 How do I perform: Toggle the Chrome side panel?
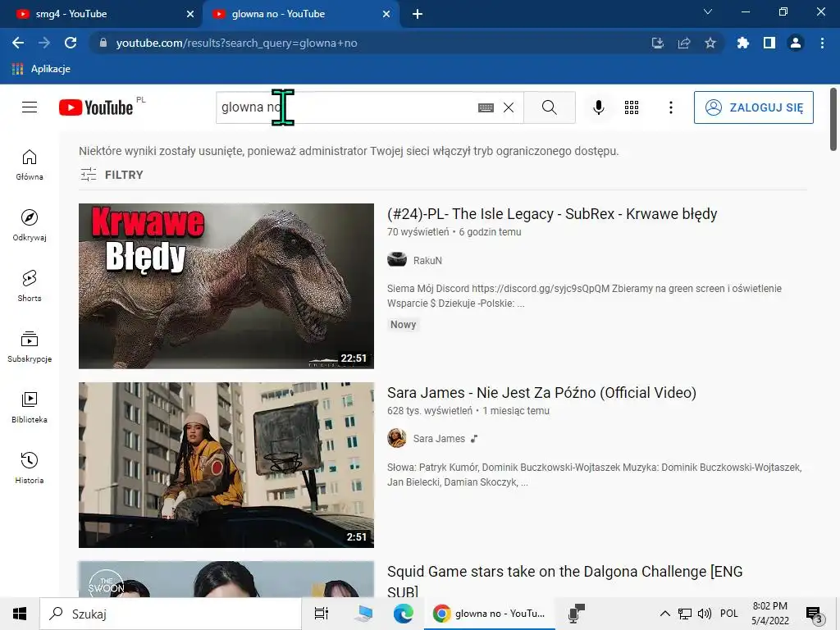click(769, 43)
